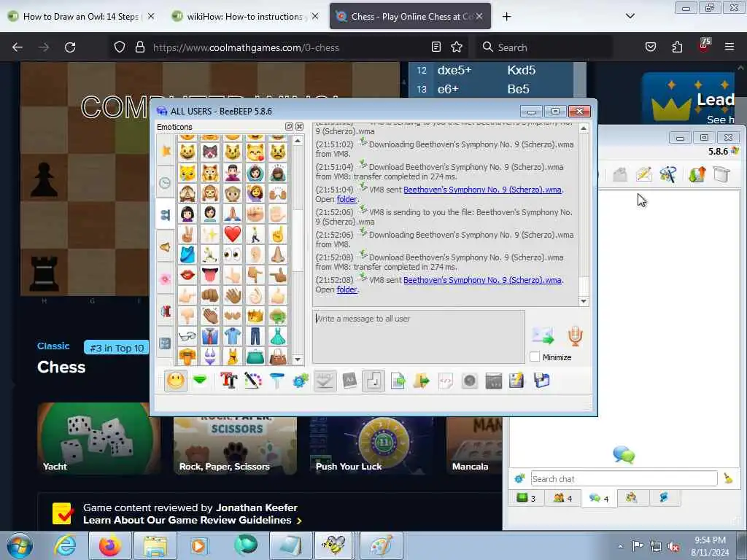
Task: Click the Search chat input field
Action: (x=624, y=478)
